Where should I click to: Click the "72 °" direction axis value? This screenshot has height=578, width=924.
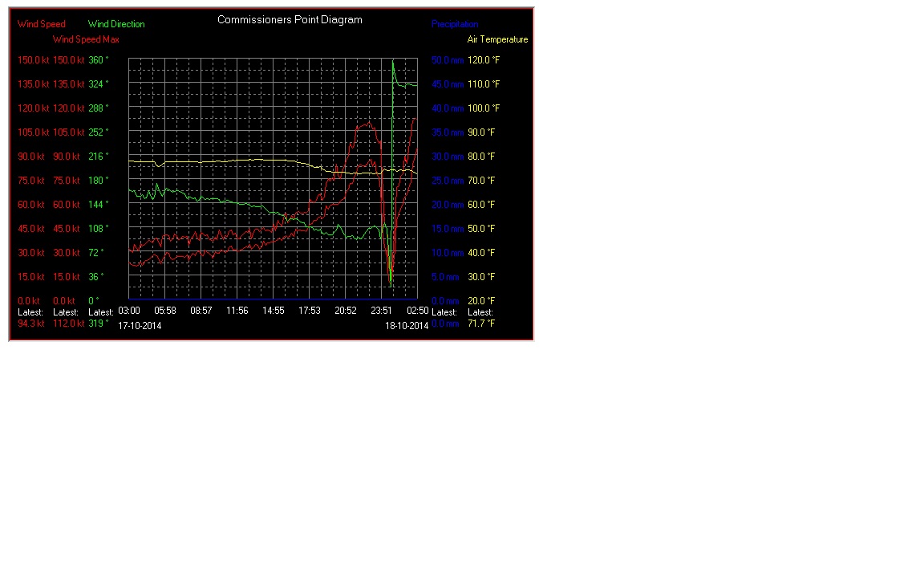click(96, 253)
